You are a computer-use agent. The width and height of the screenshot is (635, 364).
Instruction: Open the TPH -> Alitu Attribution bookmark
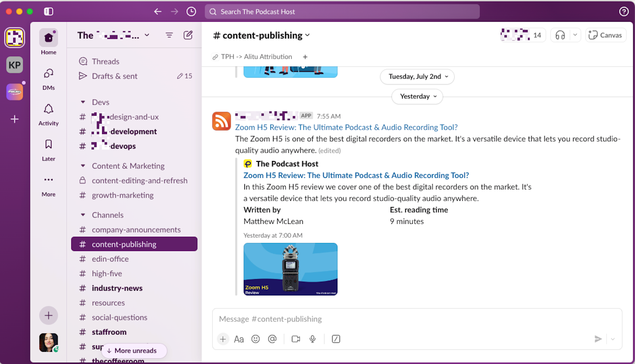[x=252, y=57]
